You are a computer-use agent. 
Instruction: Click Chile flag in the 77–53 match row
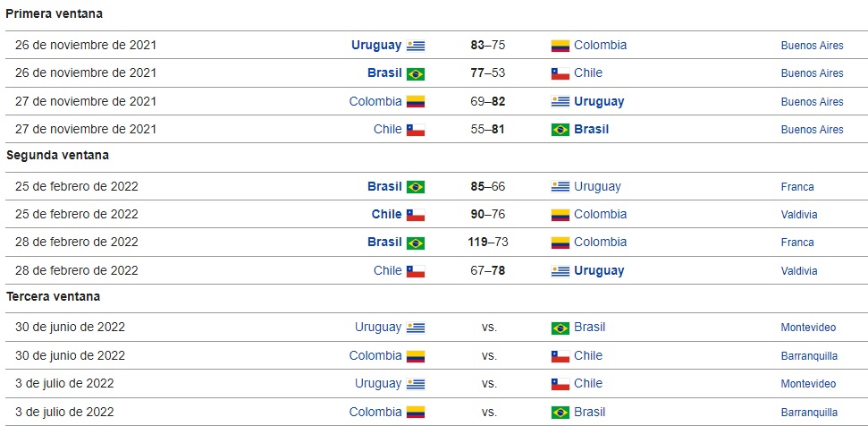(x=560, y=73)
